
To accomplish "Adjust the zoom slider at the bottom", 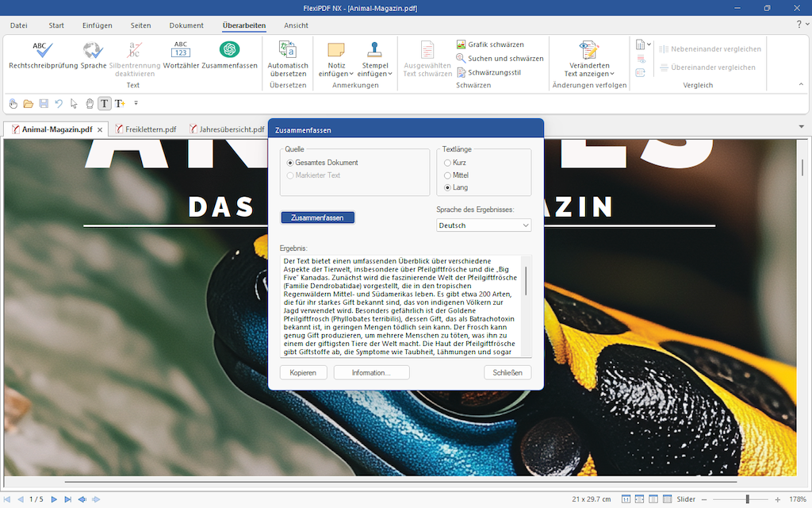I will [x=746, y=498].
